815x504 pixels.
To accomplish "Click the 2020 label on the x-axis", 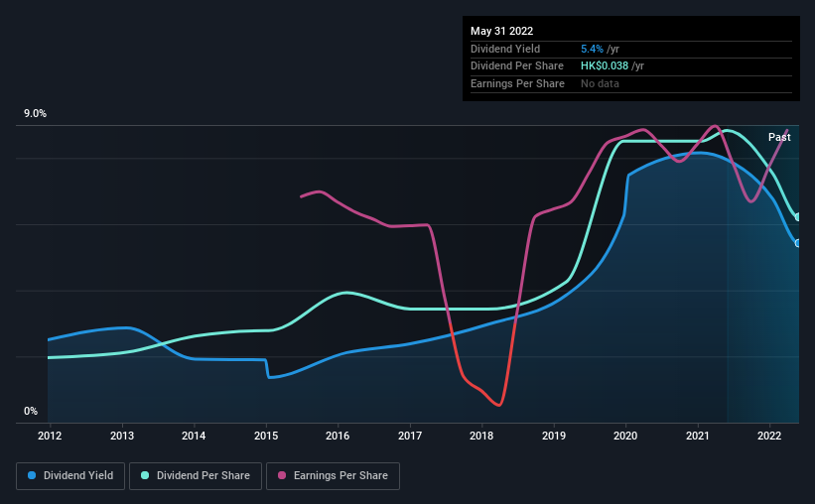I will 625,436.
